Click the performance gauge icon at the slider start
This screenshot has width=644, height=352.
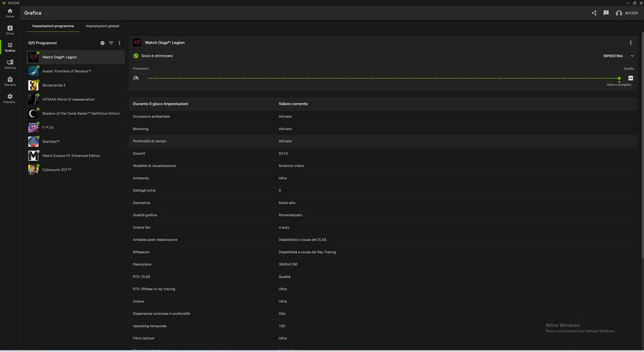click(x=136, y=78)
